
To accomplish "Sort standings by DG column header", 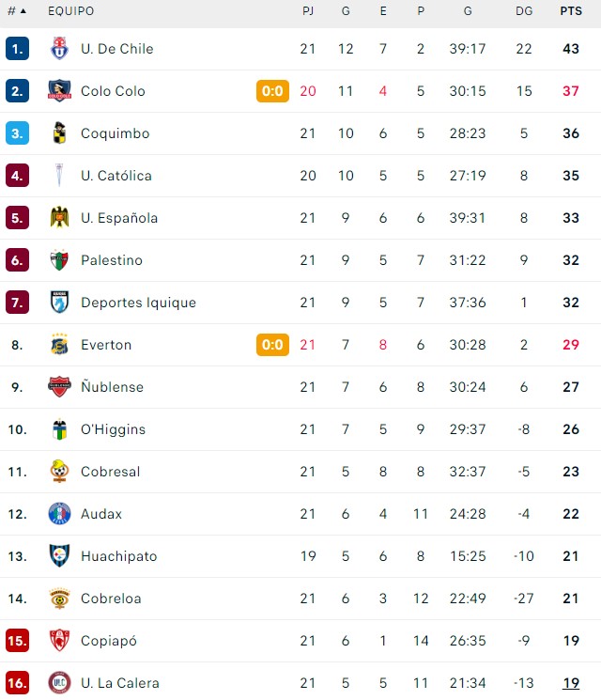I will (x=524, y=10).
